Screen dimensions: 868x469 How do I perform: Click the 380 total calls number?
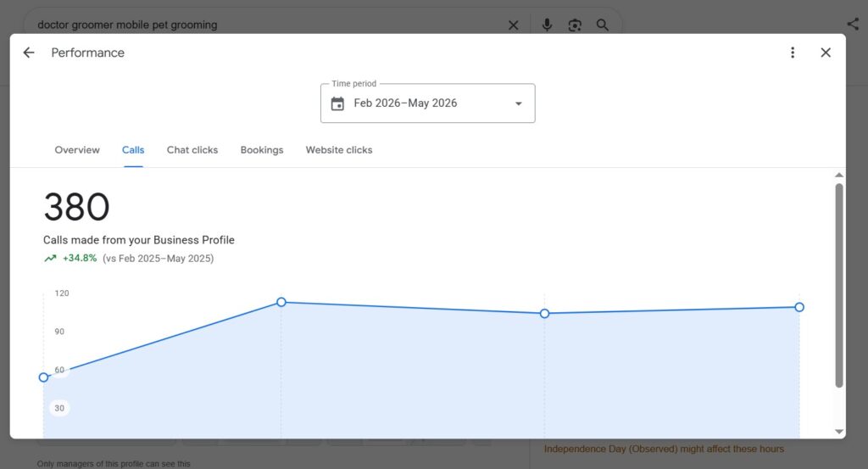click(x=76, y=207)
